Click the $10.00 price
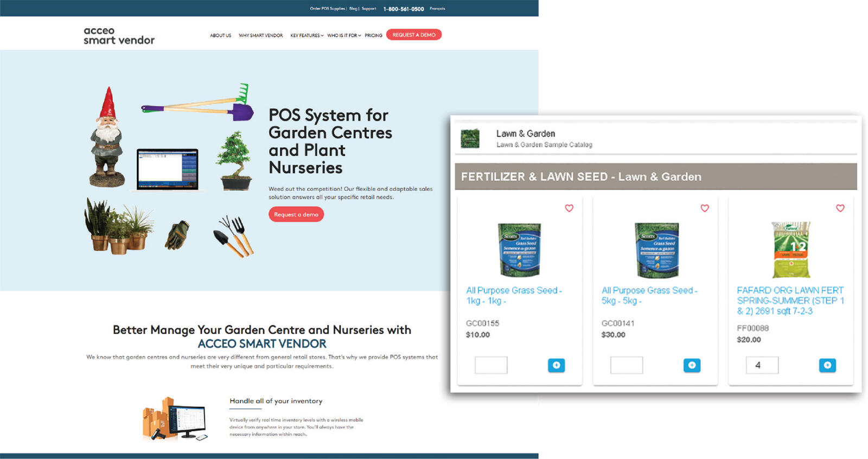Image resolution: width=868 pixels, height=459 pixels. click(x=477, y=335)
